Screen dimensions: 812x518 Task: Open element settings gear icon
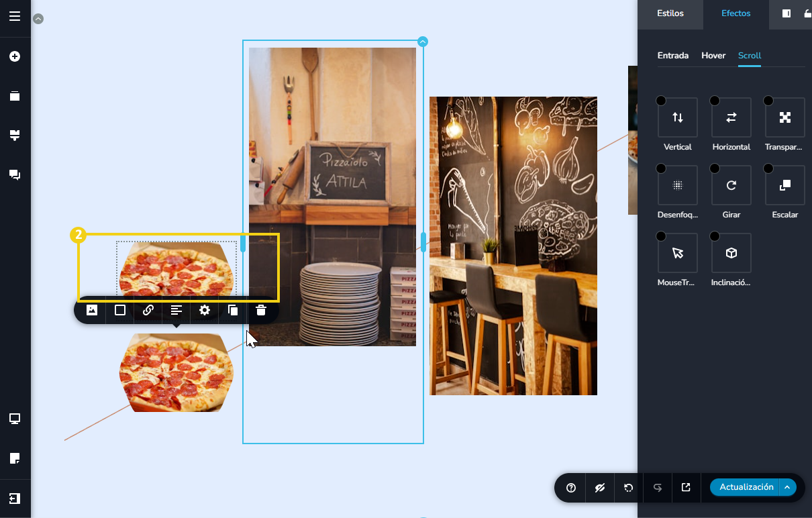pyautogui.click(x=205, y=310)
